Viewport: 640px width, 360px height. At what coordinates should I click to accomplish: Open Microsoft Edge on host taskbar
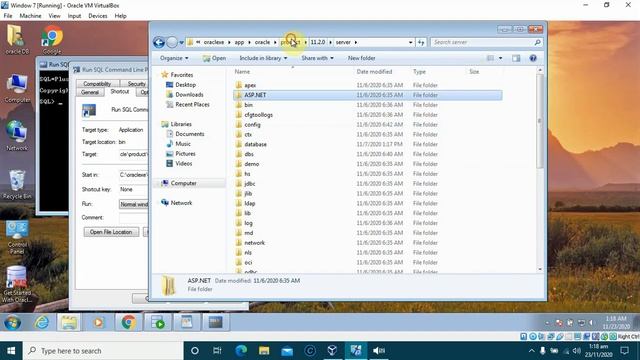(241, 351)
